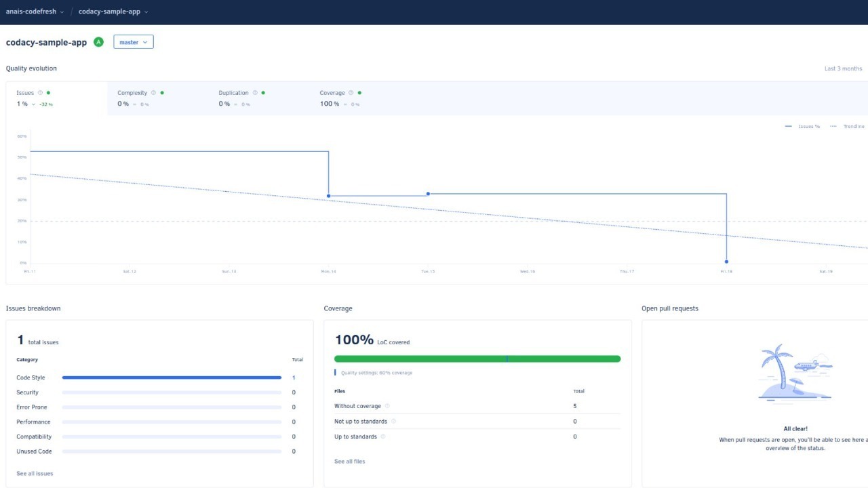The height and width of the screenshot is (488, 868).
Task: Expand the chevron next to Issues 1 %
Action: coord(33,104)
